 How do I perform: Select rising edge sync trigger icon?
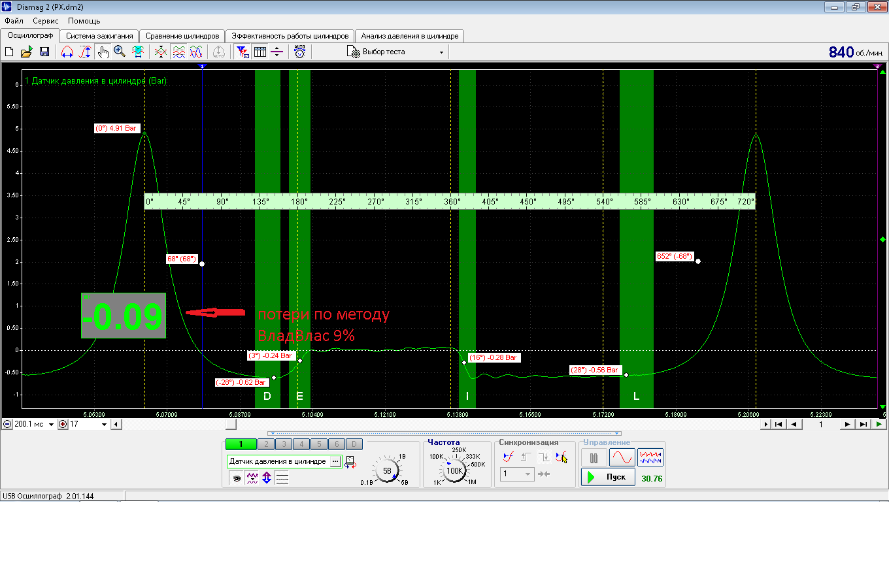[526, 457]
